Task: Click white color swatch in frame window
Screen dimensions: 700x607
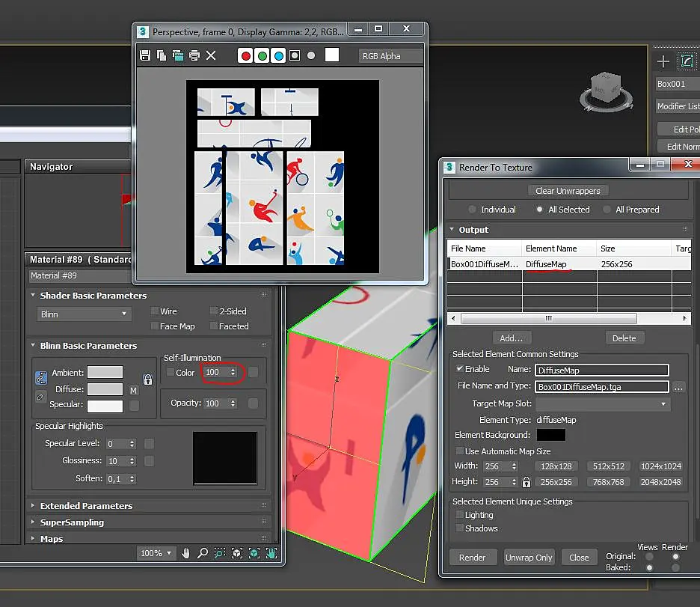Action: tap(332, 55)
